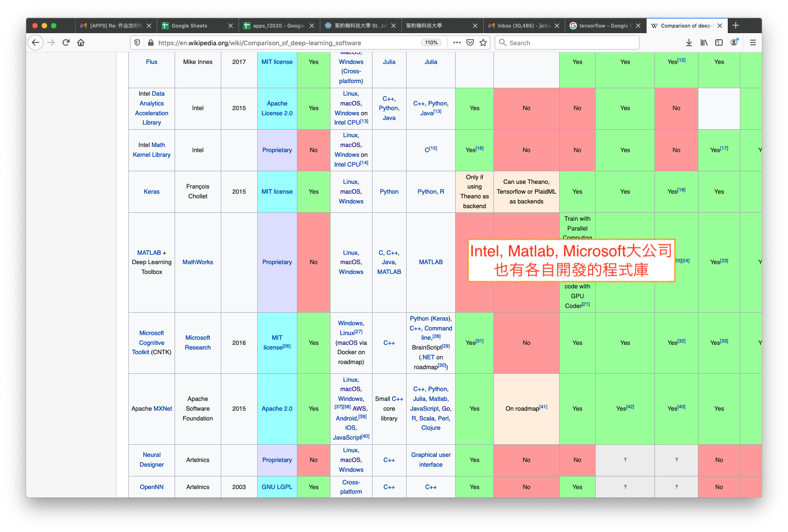Open the Graphical user interface link
788x532 pixels.
pyautogui.click(x=431, y=460)
